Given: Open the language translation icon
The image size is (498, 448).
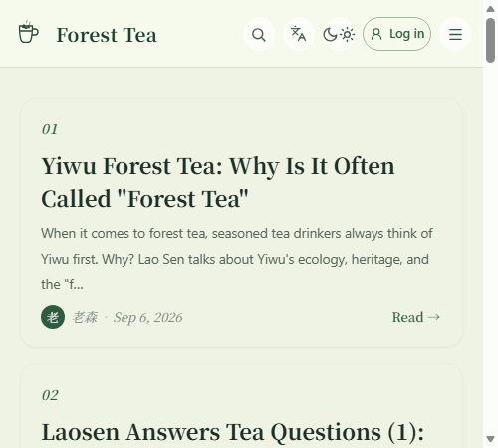Looking at the screenshot, I should click(298, 34).
